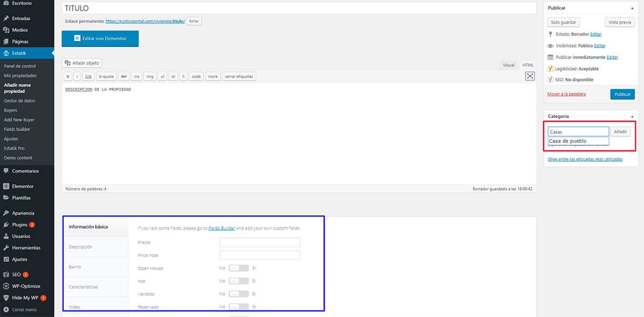Image resolution: width=644 pixels, height=317 pixels.
Task: Open Entradas pin icon in sidebar
Action: [x=6, y=19]
